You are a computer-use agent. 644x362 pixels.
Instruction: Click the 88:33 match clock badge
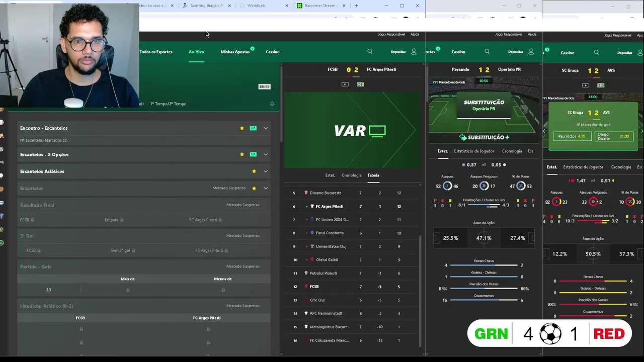tap(264, 86)
